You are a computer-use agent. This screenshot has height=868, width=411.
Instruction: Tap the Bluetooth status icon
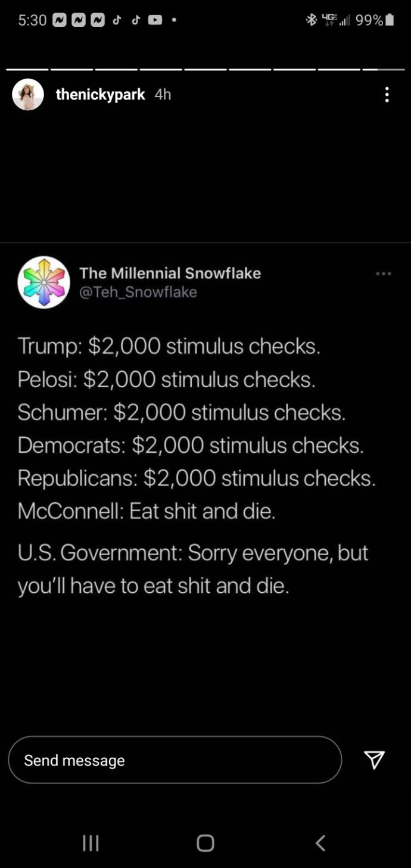(312, 20)
